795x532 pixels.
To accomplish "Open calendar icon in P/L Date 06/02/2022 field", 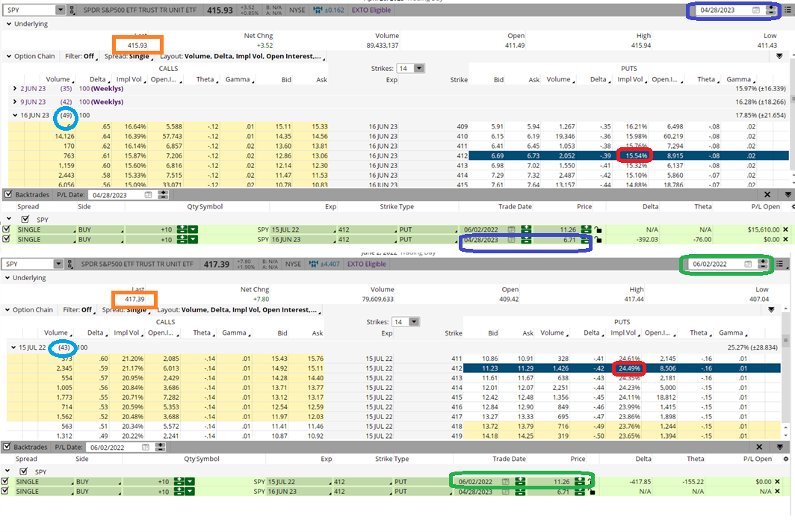I will point(146,448).
